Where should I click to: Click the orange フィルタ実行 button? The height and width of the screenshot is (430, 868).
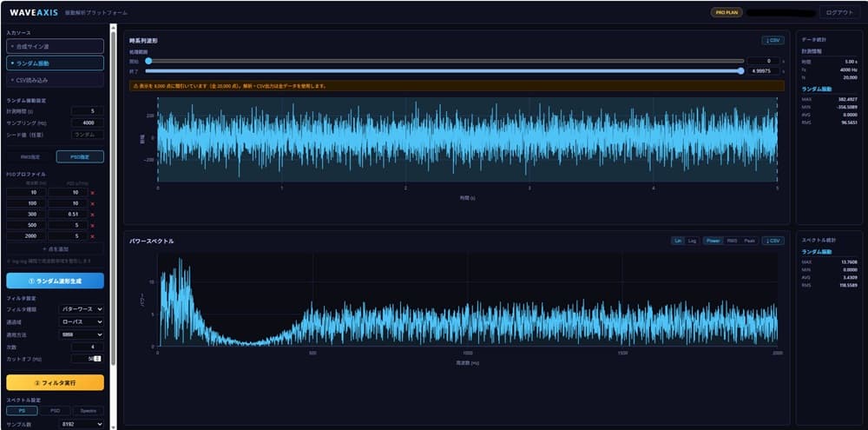point(55,382)
